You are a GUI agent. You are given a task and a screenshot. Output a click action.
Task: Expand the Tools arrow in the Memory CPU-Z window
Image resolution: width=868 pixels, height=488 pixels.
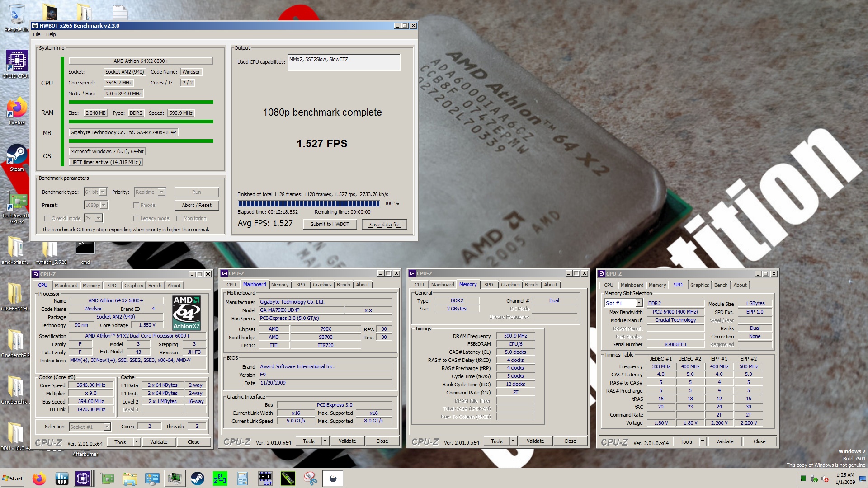(513, 441)
